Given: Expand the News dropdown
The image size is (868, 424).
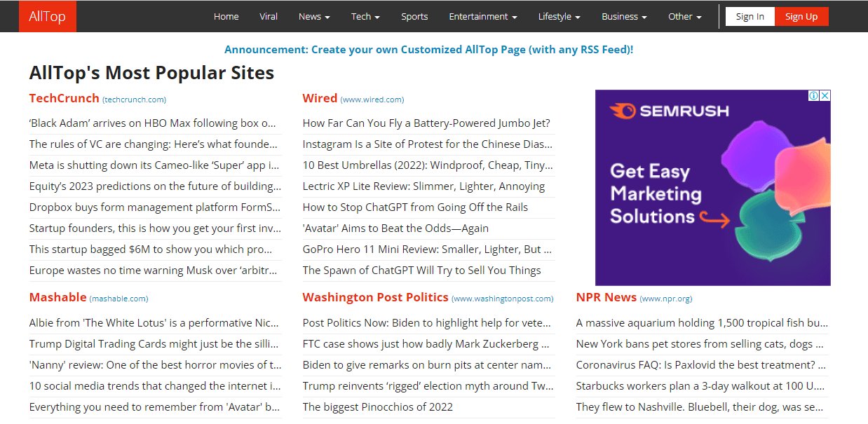Looking at the screenshot, I should [314, 16].
